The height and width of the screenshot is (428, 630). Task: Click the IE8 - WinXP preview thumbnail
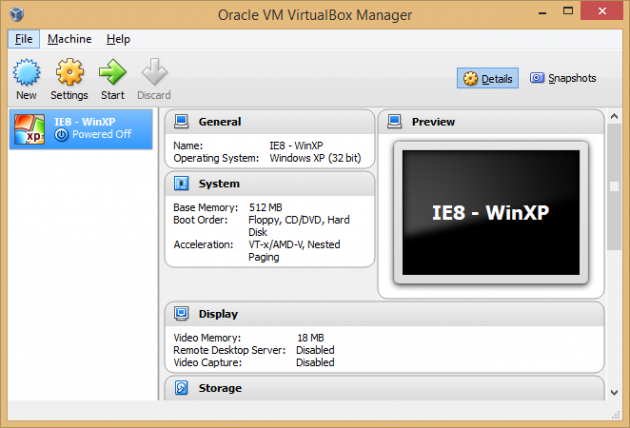(490, 213)
